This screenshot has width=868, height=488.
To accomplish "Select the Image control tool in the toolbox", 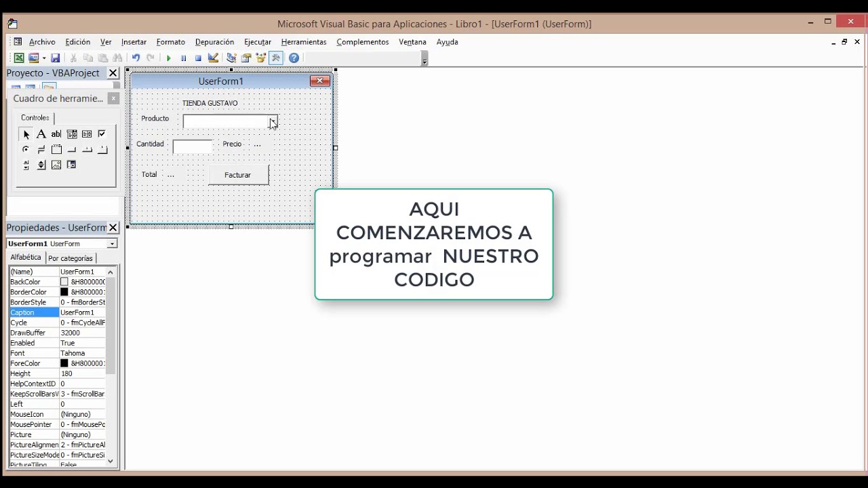I will click(56, 165).
